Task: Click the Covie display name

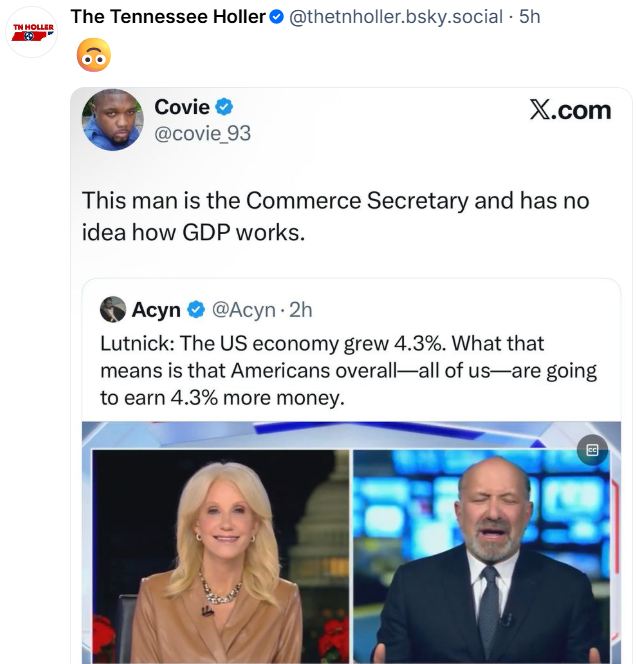Action: coord(182,107)
